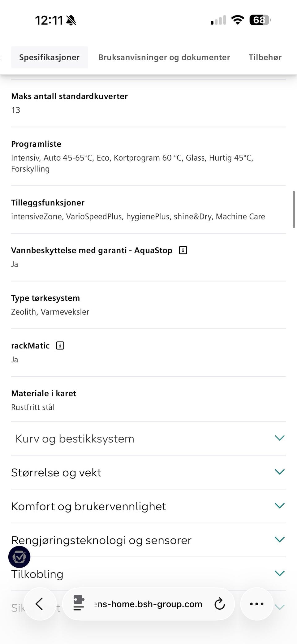
Task: Switch to the Tilbehør tab
Action: (265, 57)
